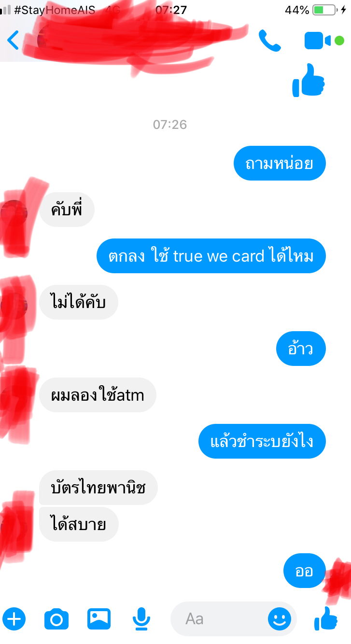Screen dimensions: 351x644
Task: Select the message 'แล้วชำระบยังไง'
Action: [x=262, y=441]
